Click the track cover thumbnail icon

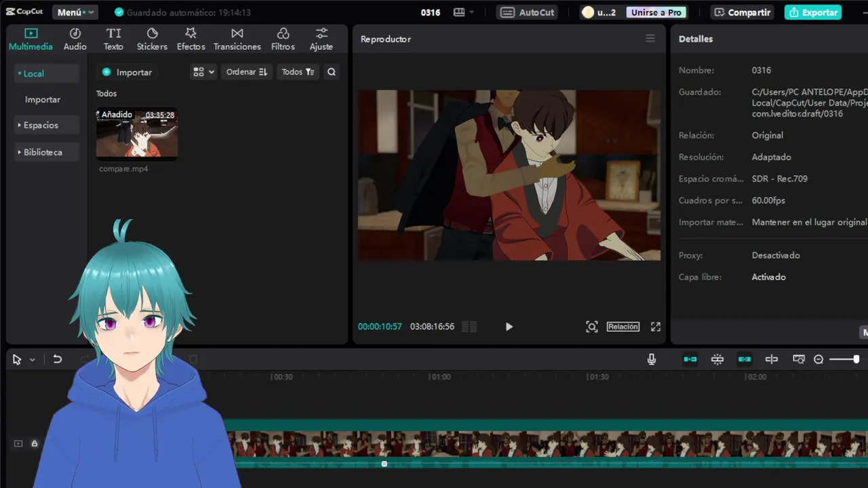(799, 359)
